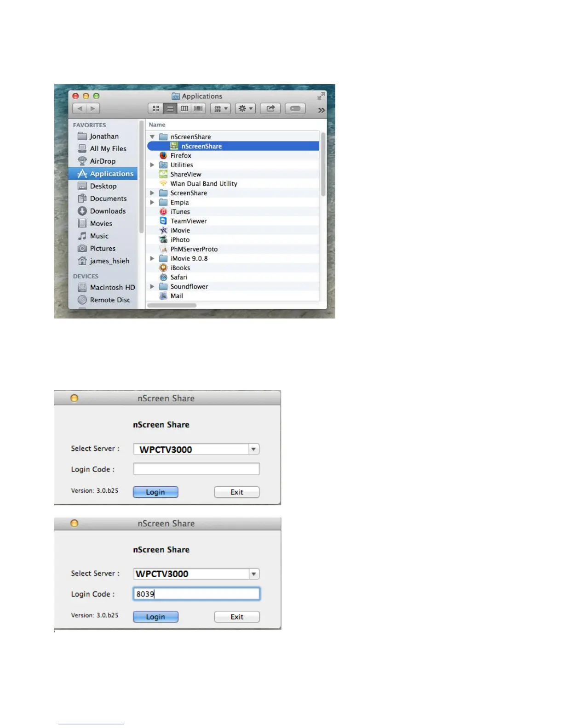Viewport: 563px width, 728px height.
Task: Select iPhoto in the list
Action: [x=233, y=239]
